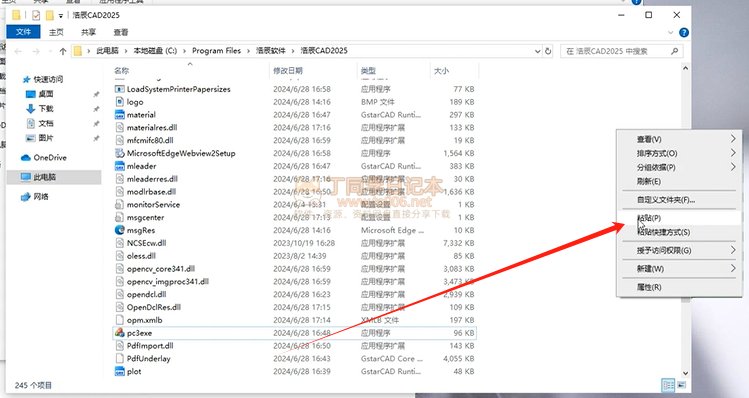Click the materialres.dll file icon
The width and height of the screenshot is (749, 398).
click(x=119, y=128)
